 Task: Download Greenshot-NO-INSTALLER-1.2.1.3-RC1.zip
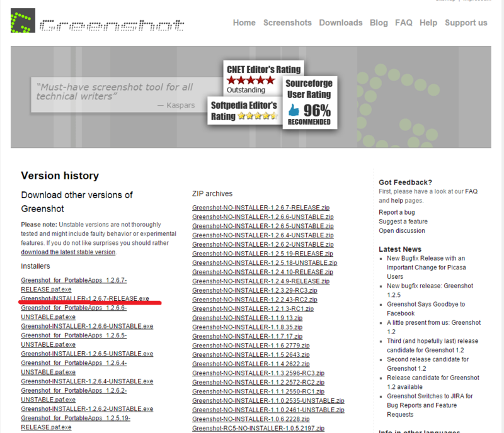tap(253, 308)
